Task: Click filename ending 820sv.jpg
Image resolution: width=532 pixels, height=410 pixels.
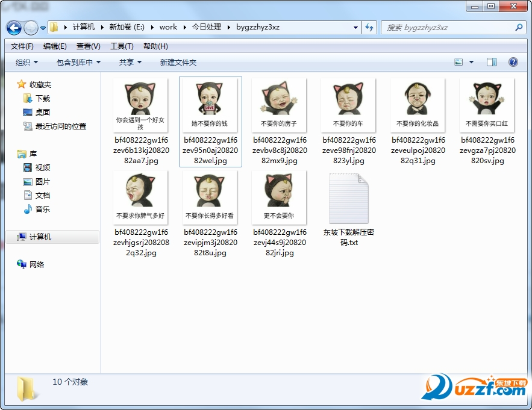Action: tap(487, 151)
